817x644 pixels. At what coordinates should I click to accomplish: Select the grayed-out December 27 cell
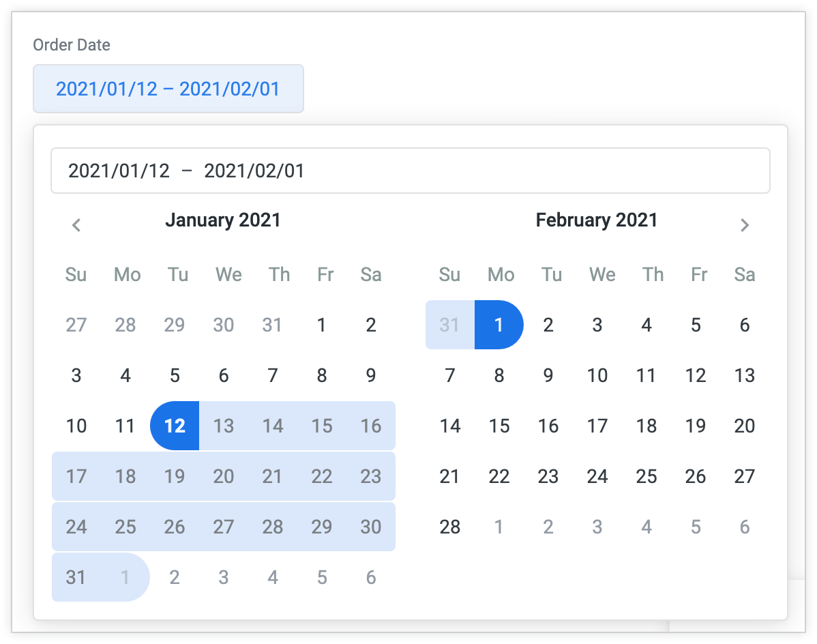(x=76, y=325)
